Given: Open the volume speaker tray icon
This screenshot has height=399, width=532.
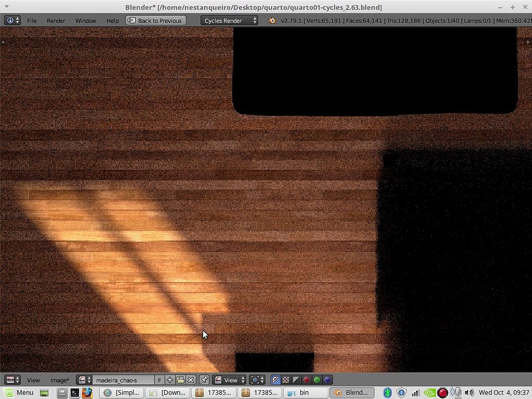Looking at the screenshot, I should point(469,393).
